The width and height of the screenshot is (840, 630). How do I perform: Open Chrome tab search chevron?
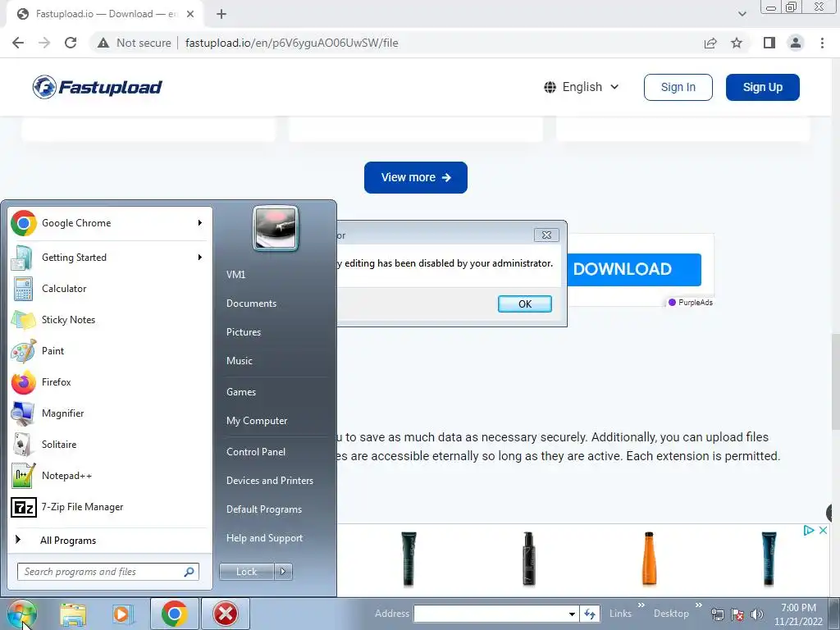click(x=742, y=14)
